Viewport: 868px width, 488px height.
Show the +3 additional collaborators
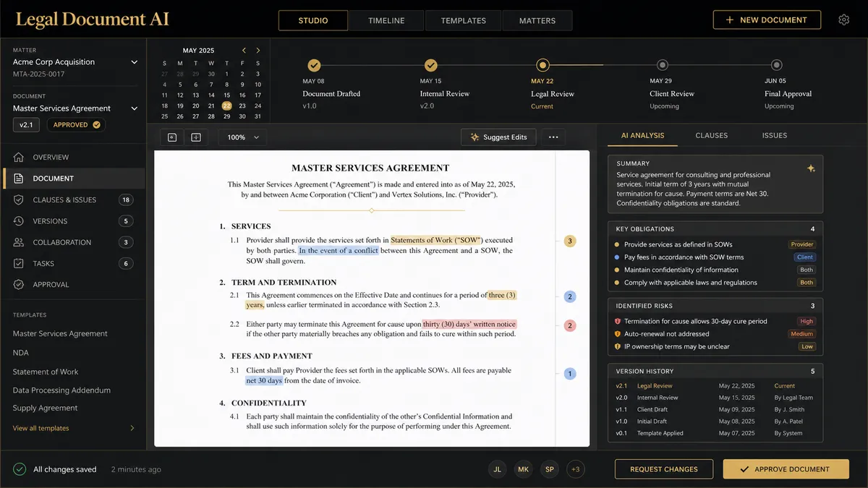(x=576, y=469)
